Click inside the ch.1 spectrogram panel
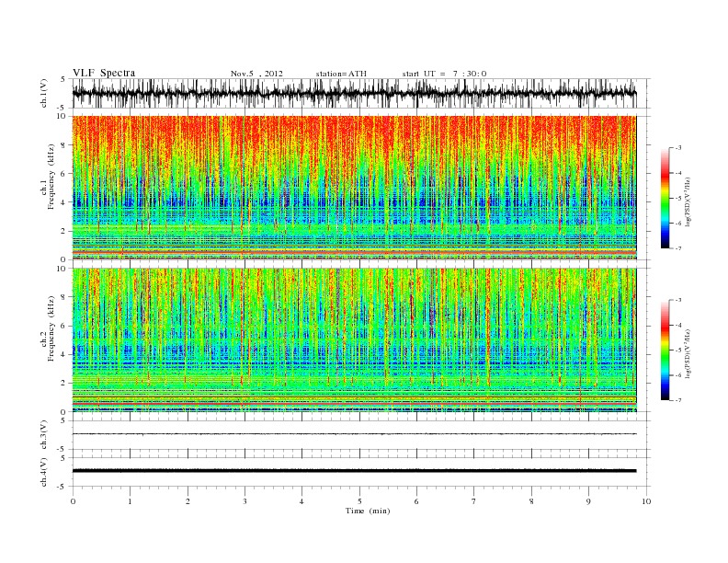The width and height of the screenshot is (728, 563). pos(354,188)
